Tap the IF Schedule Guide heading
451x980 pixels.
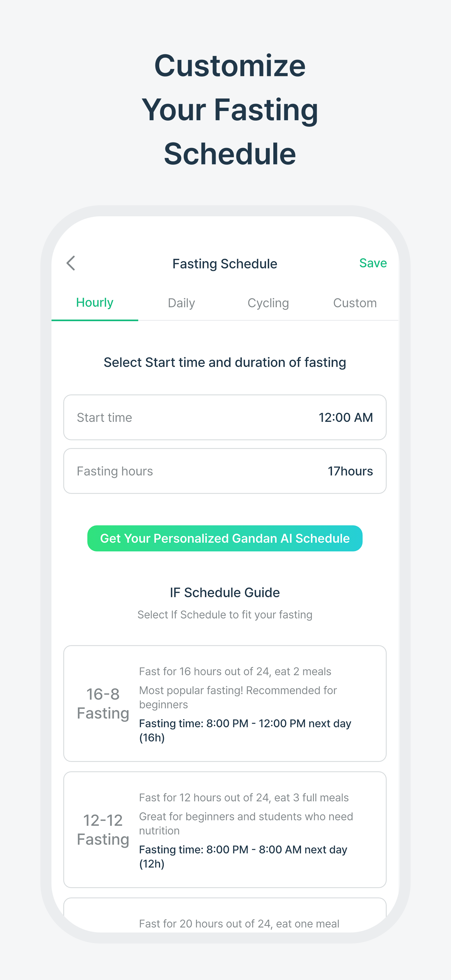click(225, 593)
